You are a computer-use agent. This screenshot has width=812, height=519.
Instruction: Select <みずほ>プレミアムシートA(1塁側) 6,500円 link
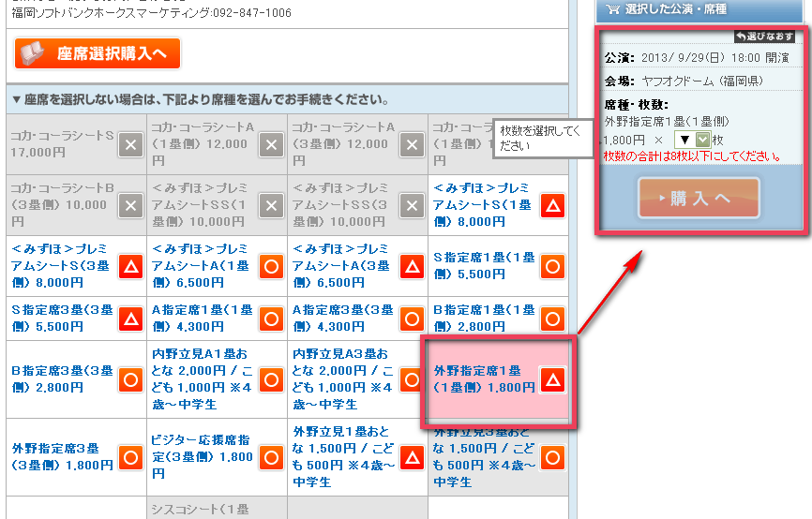coord(201,266)
